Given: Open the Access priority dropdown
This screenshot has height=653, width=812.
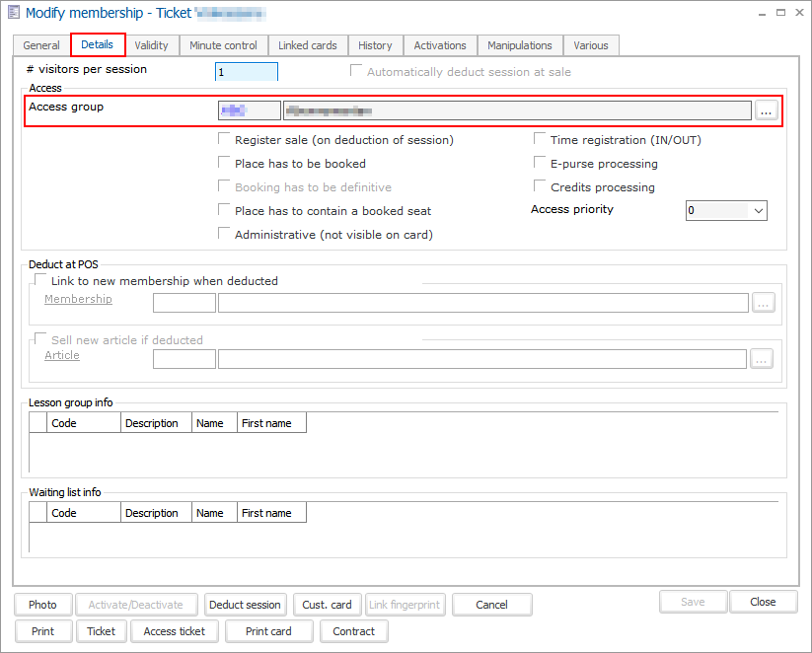Looking at the screenshot, I should click(x=758, y=211).
